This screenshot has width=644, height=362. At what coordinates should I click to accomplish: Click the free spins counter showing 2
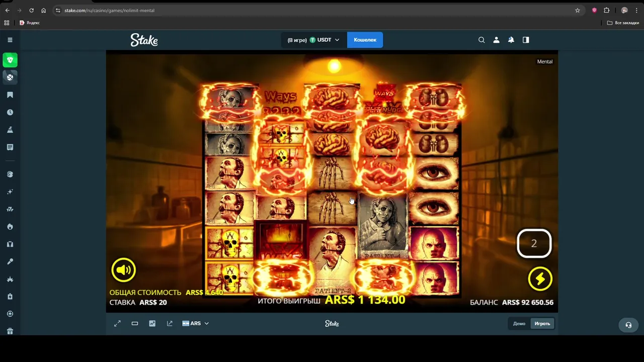point(534,243)
